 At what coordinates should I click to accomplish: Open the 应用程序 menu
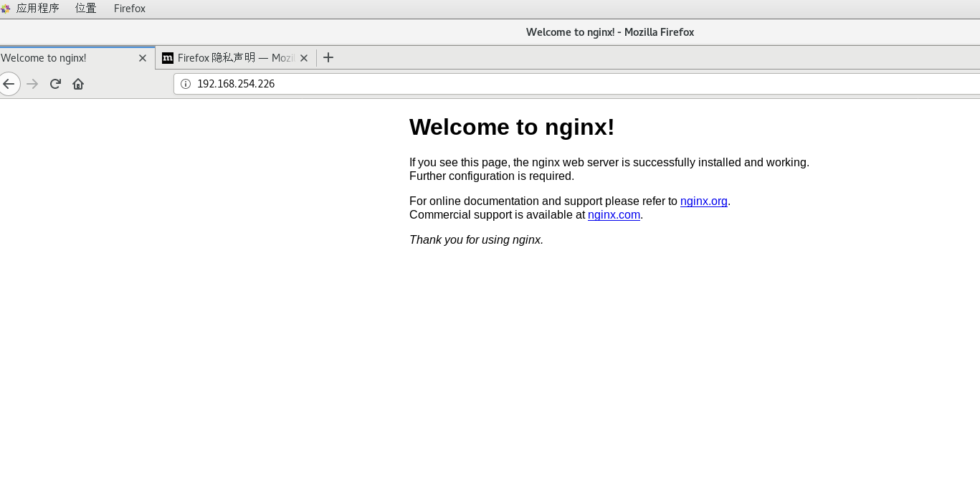click(x=38, y=9)
